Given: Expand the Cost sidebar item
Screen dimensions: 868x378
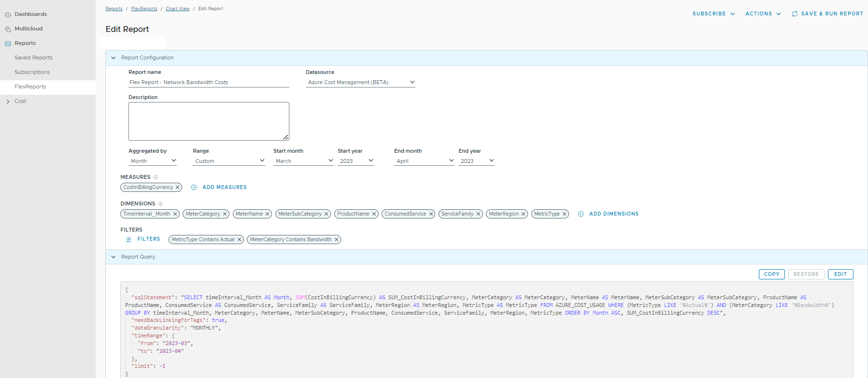Looking at the screenshot, I should (8, 102).
